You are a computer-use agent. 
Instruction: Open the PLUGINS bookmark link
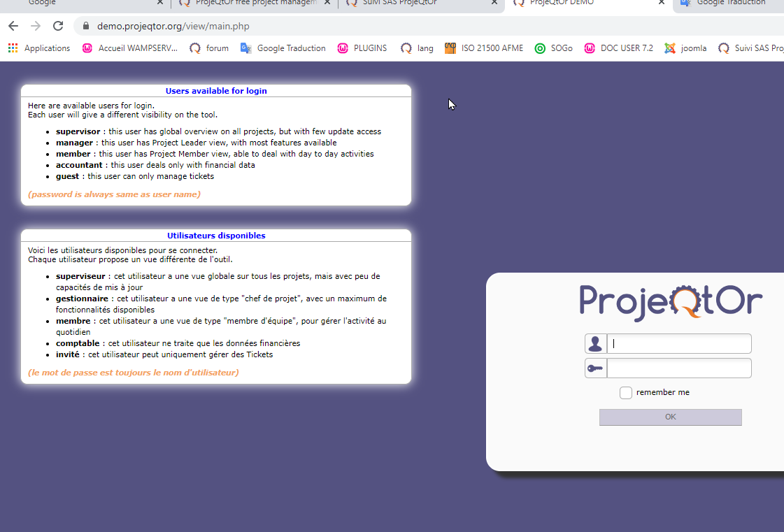[362, 48]
